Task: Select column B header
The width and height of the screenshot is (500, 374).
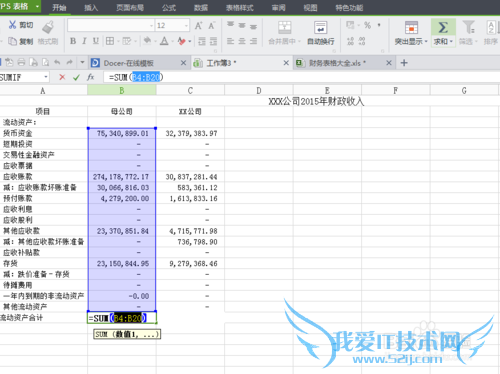Action: click(x=122, y=90)
